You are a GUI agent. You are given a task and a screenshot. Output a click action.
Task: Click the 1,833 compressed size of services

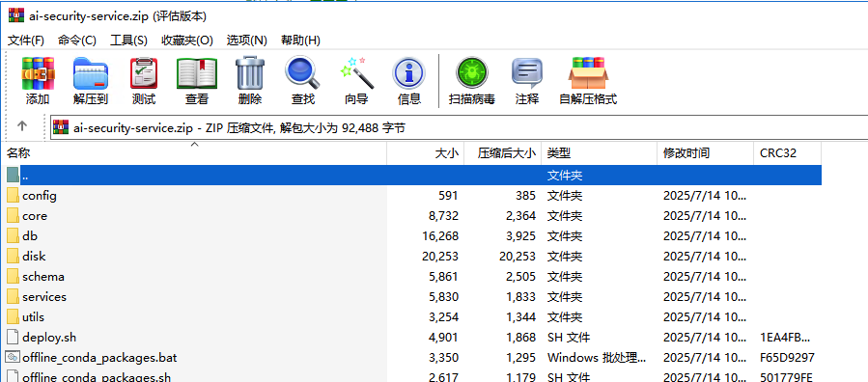point(520,297)
